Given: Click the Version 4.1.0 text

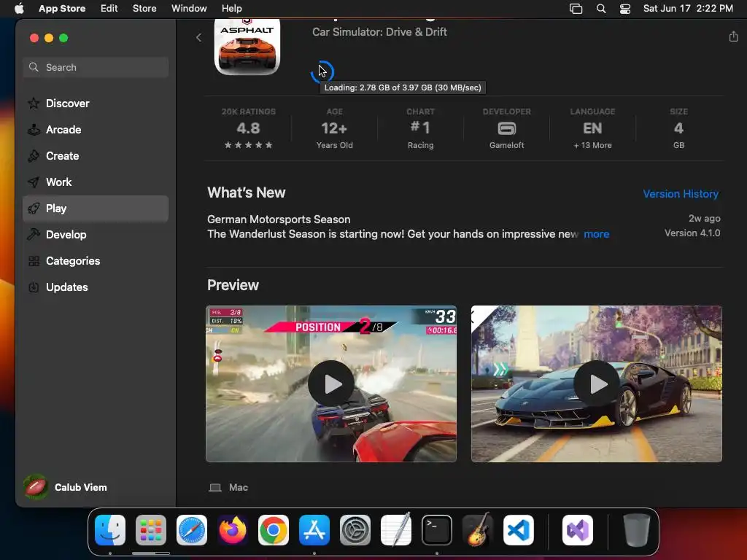Looking at the screenshot, I should 692,233.
